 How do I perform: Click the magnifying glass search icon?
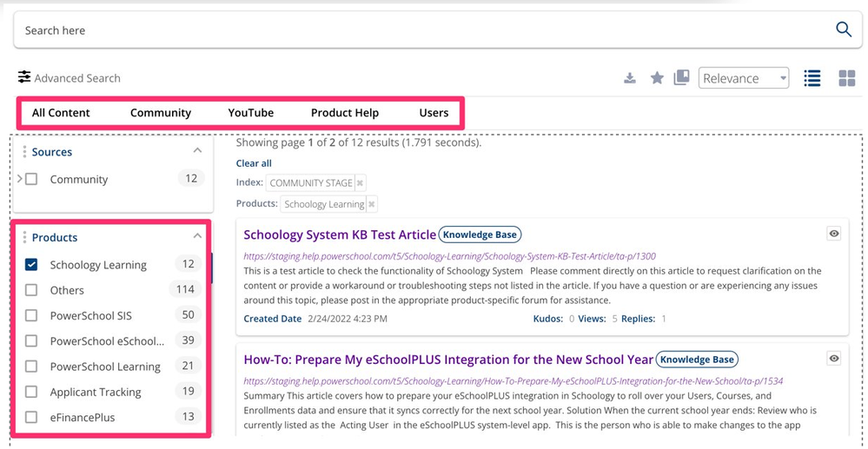coord(843,30)
